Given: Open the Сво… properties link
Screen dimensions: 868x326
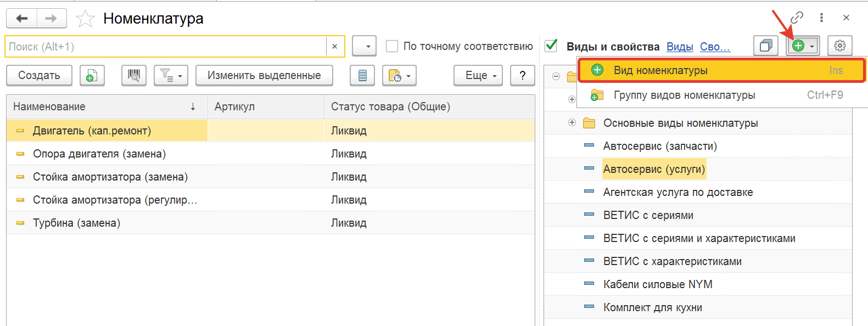Looking at the screenshot, I should tap(715, 47).
